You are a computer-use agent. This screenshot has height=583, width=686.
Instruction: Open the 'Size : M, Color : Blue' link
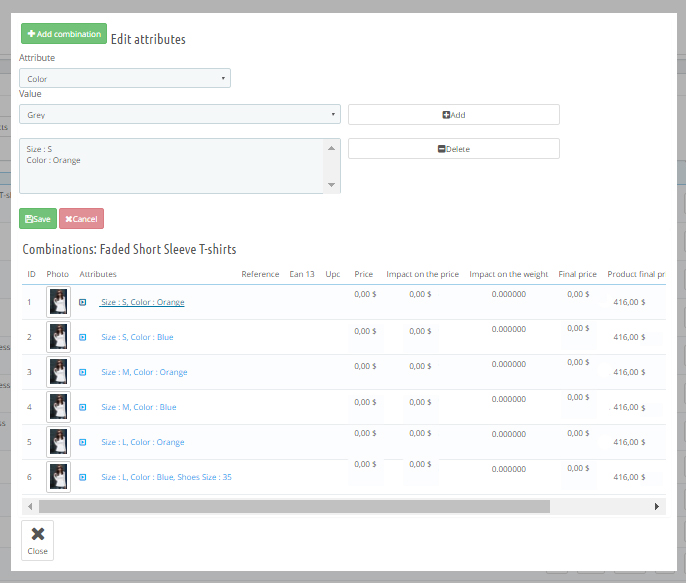click(x=139, y=407)
